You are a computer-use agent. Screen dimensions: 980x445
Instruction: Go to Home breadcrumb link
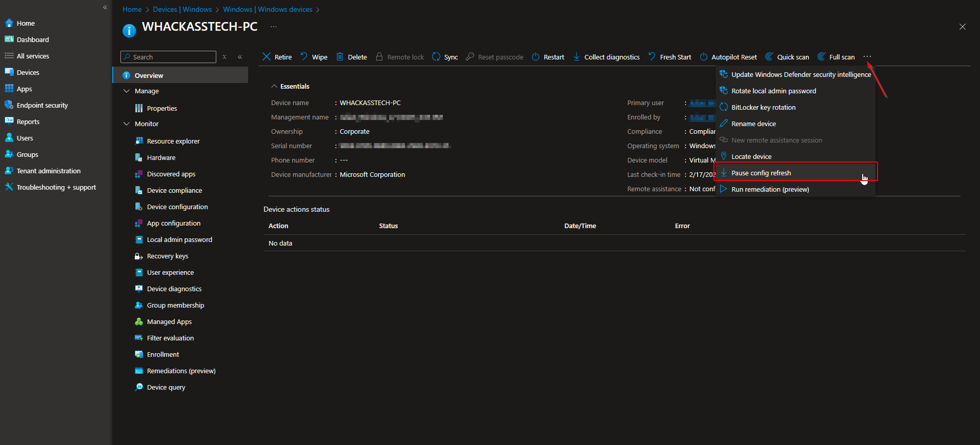[x=132, y=9]
